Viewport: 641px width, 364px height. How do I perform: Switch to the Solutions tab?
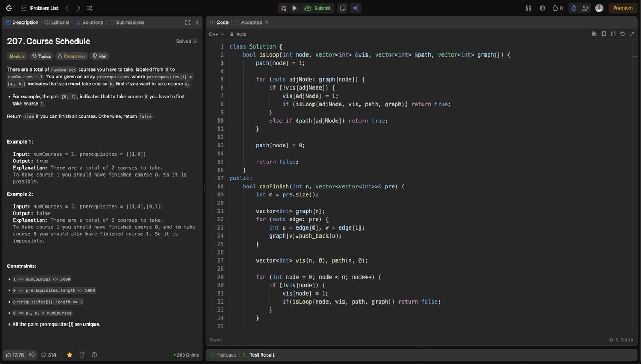89,22
